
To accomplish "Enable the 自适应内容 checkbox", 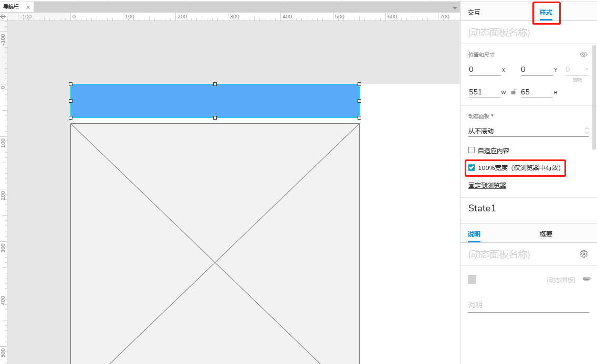I will click(x=472, y=150).
